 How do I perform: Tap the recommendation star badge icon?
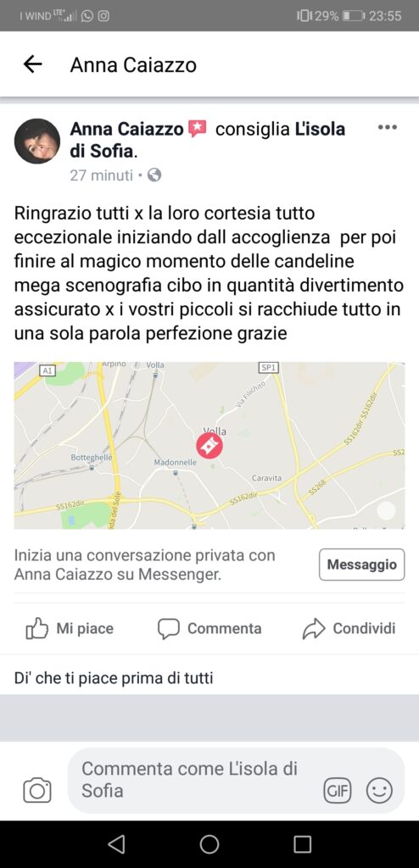tap(198, 130)
